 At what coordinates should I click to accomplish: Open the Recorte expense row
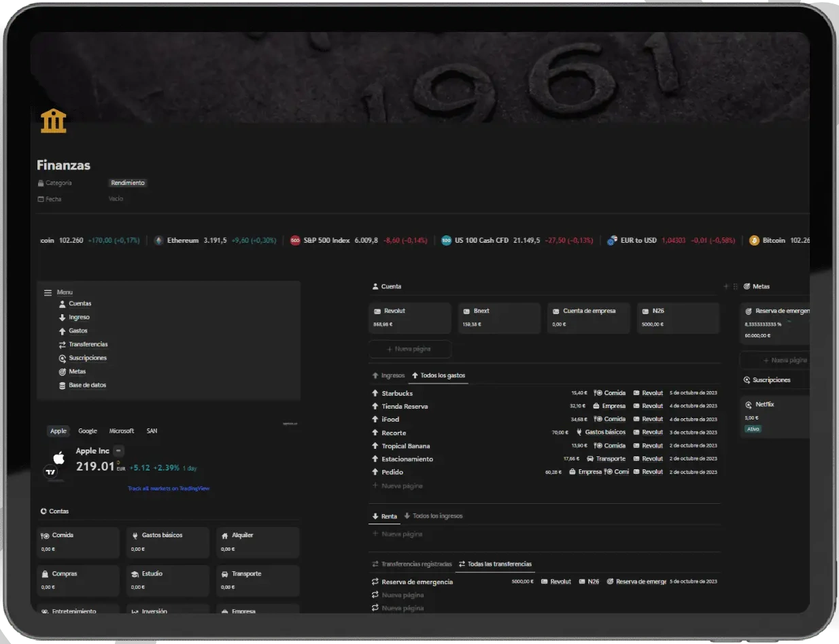545,433
